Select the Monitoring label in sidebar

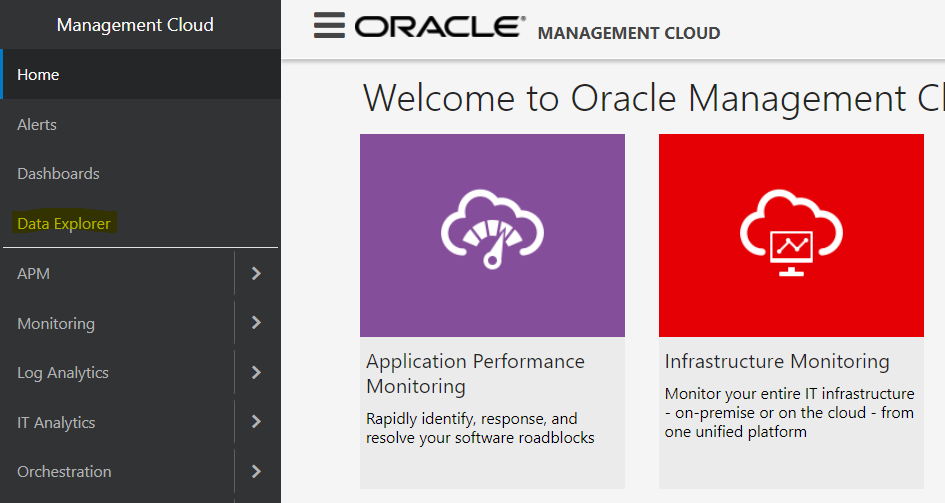tap(56, 324)
